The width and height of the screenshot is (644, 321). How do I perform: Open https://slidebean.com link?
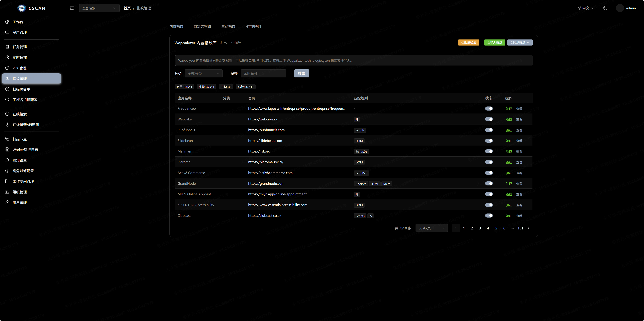265,141
